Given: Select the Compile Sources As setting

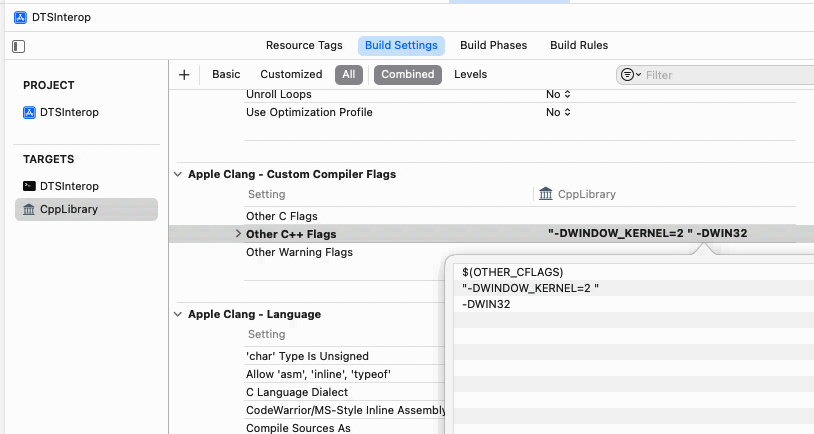Looking at the screenshot, I should pos(299,428).
